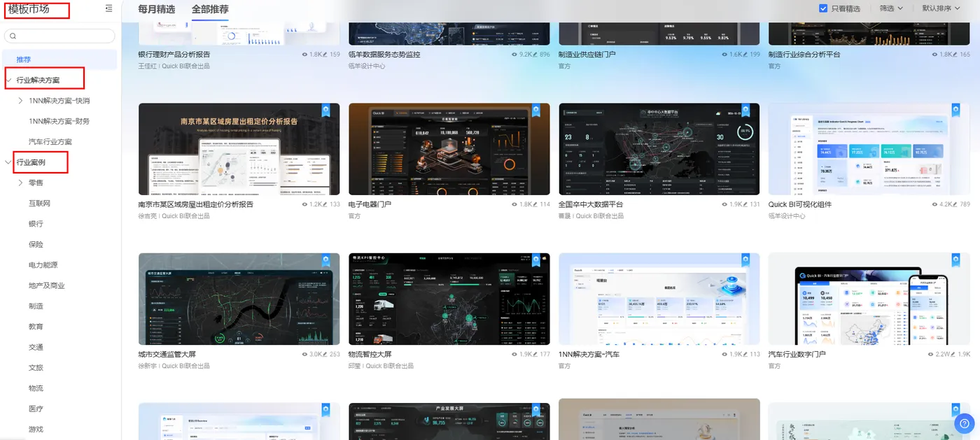Image resolution: width=980 pixels, height=440 pixels.
Task: Select the 文旅 industry category
Action: click(36, 367)
